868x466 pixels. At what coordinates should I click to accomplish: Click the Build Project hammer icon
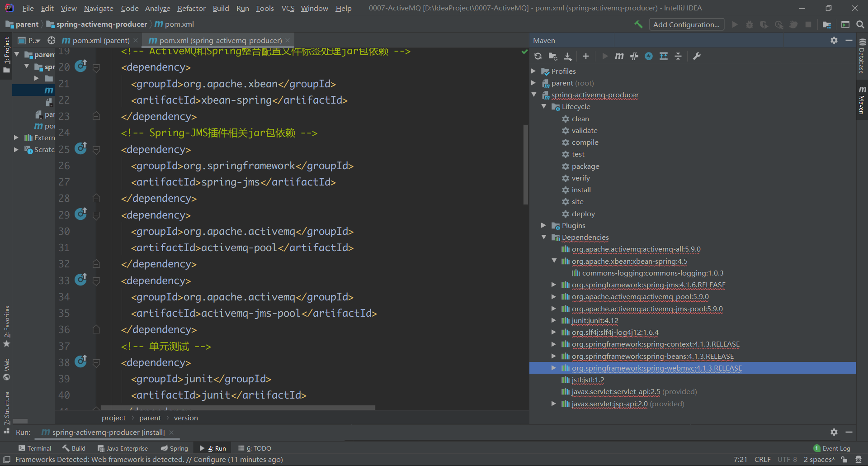[638, 24]
